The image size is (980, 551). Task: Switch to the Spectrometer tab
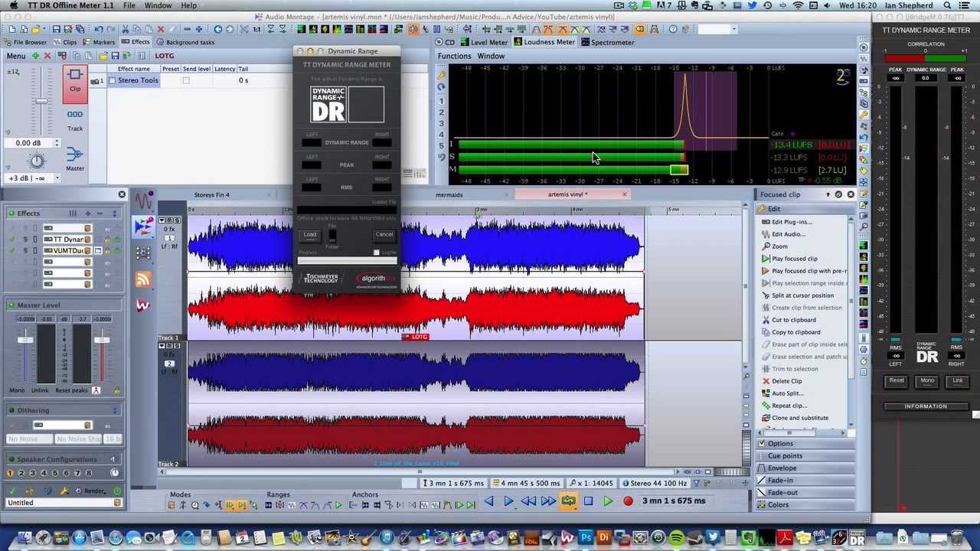(606, 42)
